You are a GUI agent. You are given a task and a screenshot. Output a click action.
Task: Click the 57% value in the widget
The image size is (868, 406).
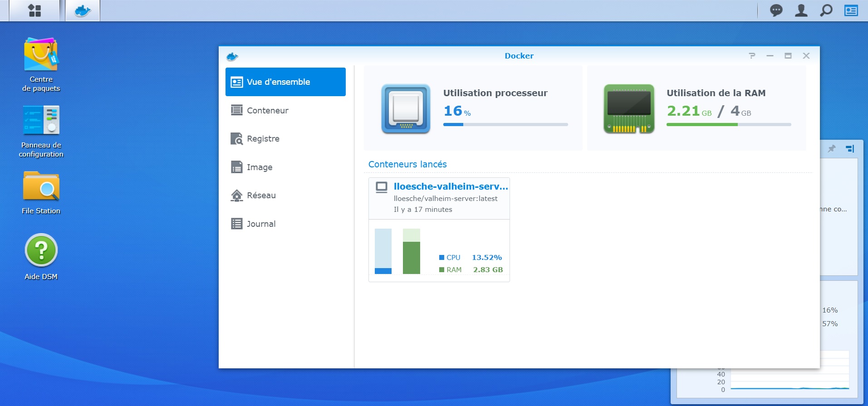[x=830, y=324]
